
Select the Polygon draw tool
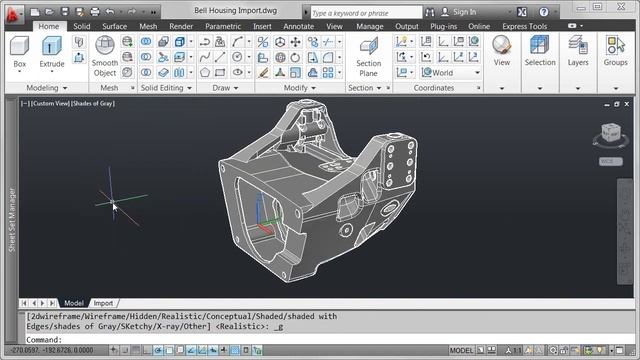point(204,73)
